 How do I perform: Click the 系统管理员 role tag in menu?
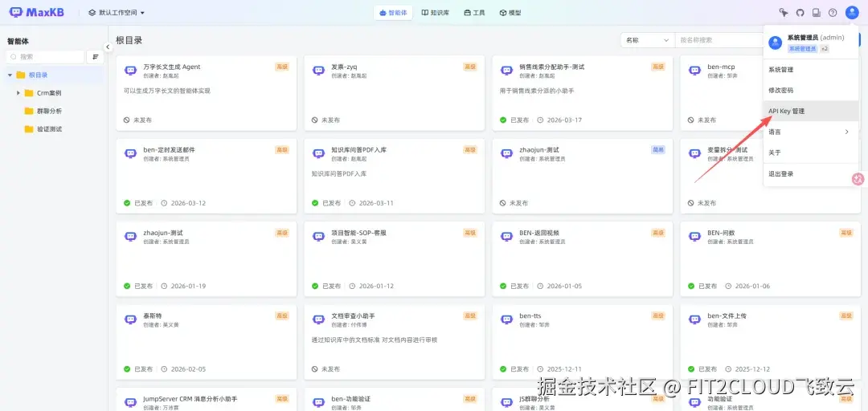tap(802, 49)
